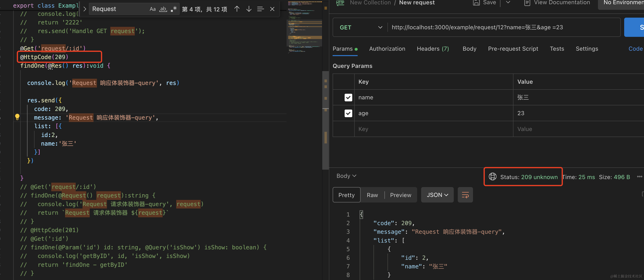Click the save disk icon
Image resolution: width=644 pixels, height=280 pixels.
click(476, 2)
